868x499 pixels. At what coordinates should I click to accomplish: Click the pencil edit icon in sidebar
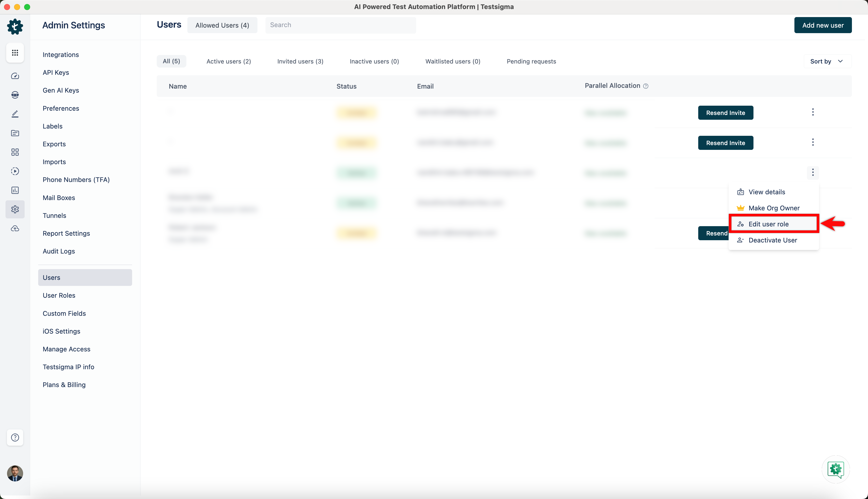pyautogui.click(x=15, y=114)
